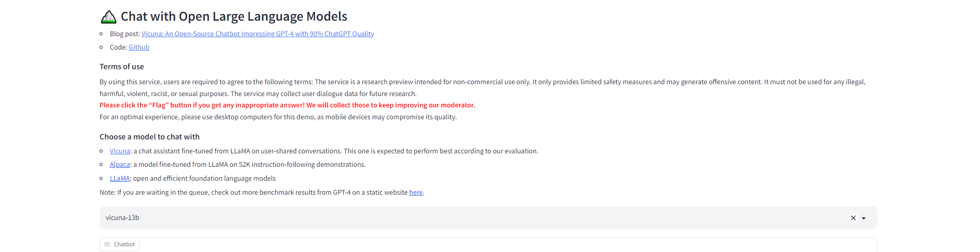Viewport: 980px width, 252px height.
Task: Click the Alpaca 52K instruction-following description
Action: coord(249,164)
